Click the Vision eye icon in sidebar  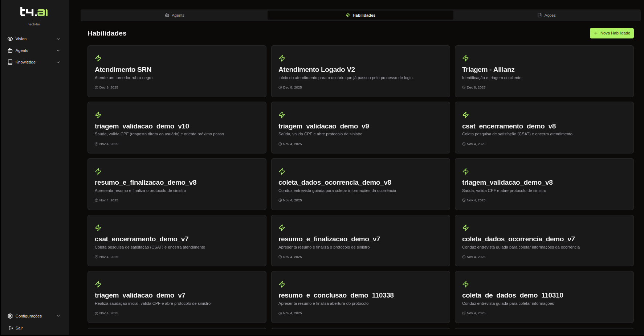point(10,39)
